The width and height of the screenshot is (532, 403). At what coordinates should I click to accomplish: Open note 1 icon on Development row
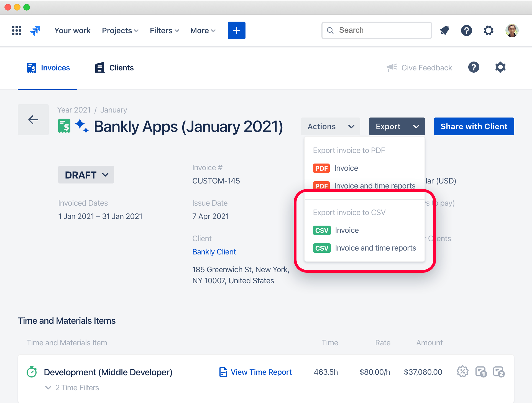click(481, 372)
